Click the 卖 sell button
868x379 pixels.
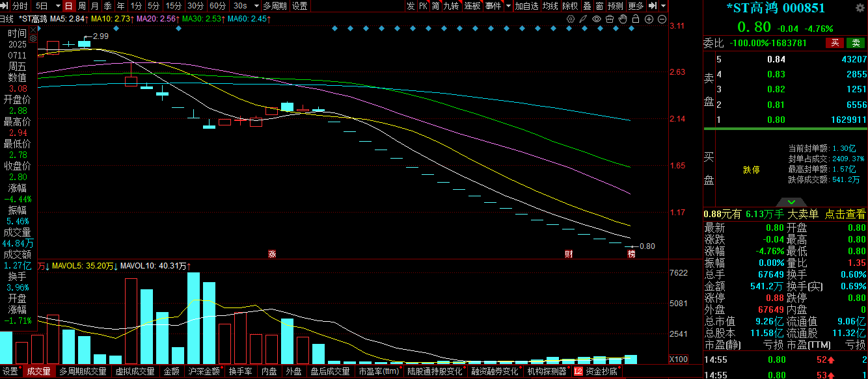(x=856, y=43)
